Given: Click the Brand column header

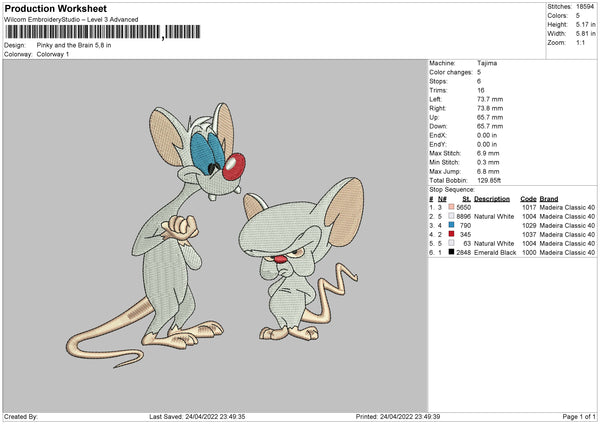Looking at the screenshot, I should pyautogui.click(x=548, y=198).
